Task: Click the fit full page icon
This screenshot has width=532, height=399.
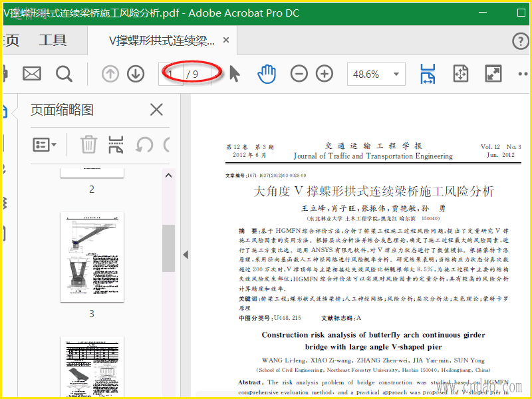Action: [460, 74]
